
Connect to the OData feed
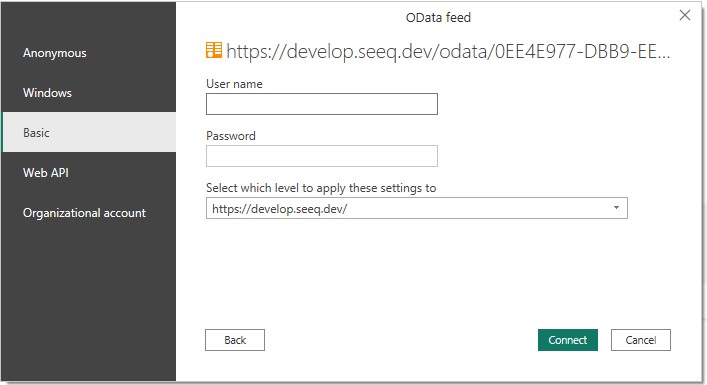tap(568, 340)
